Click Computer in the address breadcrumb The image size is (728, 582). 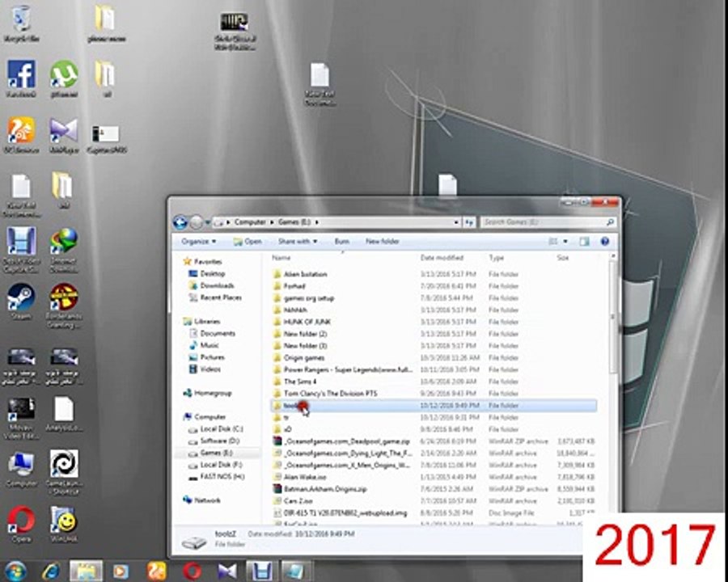250,222
